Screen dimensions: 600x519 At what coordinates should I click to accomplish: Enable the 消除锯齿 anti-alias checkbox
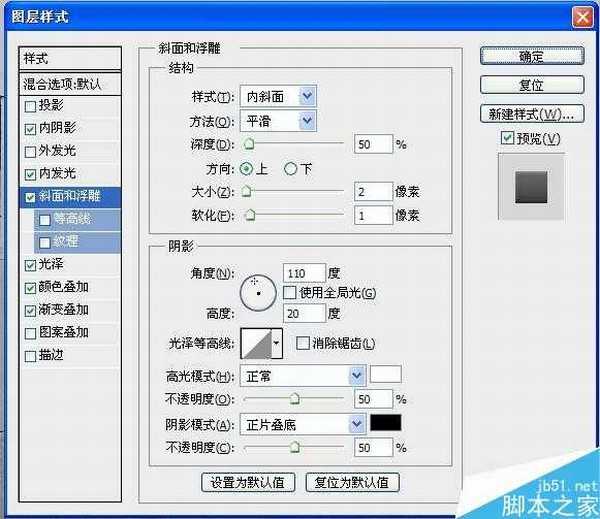[x=302, y=344]
